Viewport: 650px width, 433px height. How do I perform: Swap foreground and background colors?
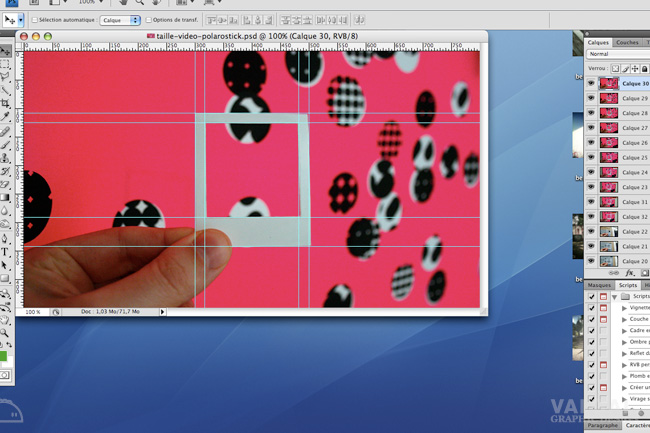(x=9, y=345)
